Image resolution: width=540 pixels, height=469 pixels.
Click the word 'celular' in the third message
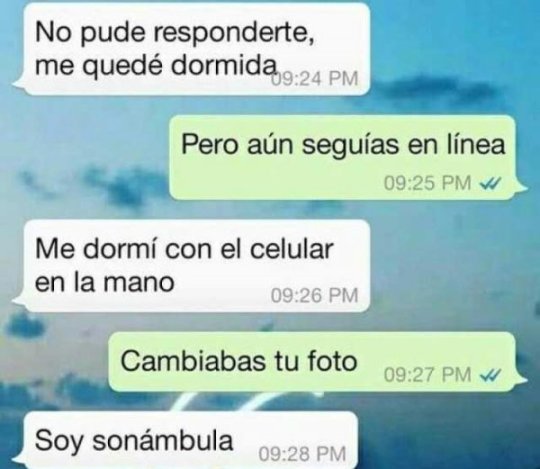point(291,249)
